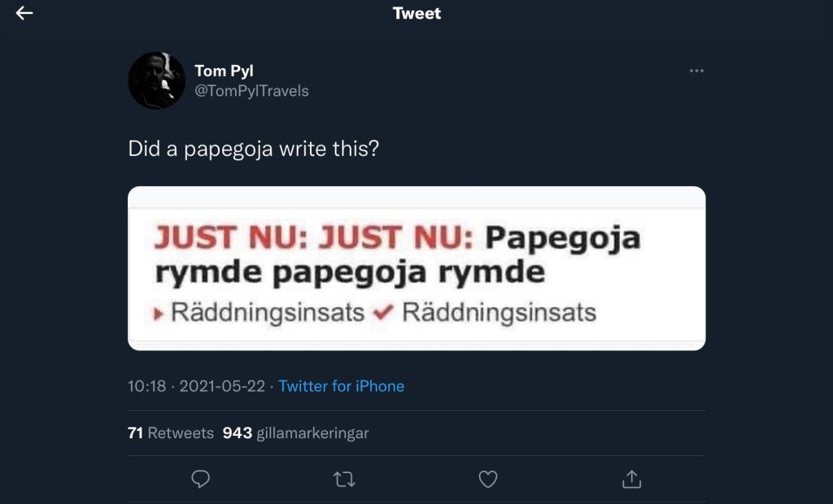
Task: Open Tom Pyl's profile picture
Action: point(157,80)
